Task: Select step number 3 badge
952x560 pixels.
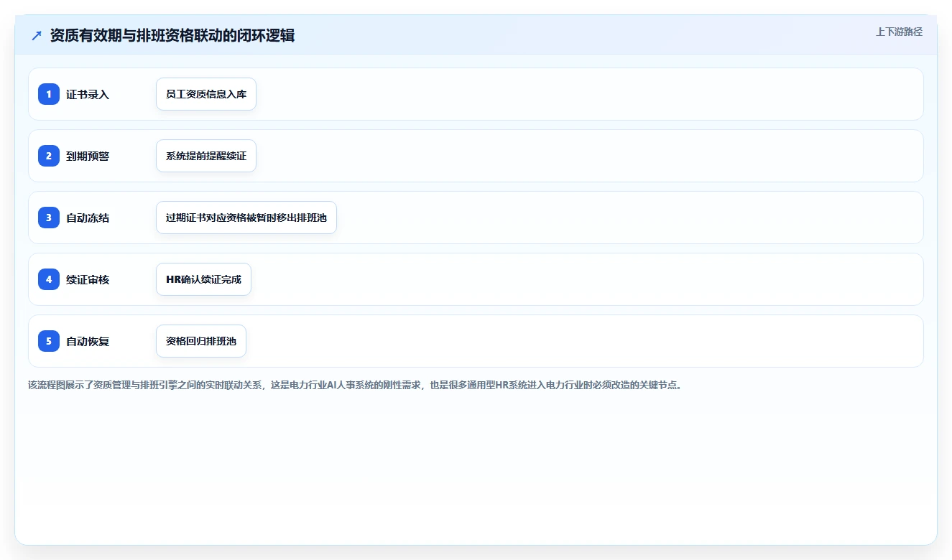Action: (x=49, y=218)
